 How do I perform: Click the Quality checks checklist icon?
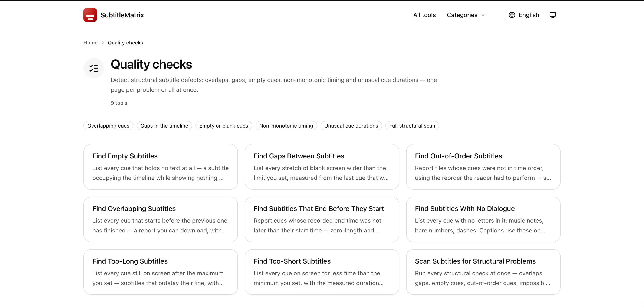point(94,68)
